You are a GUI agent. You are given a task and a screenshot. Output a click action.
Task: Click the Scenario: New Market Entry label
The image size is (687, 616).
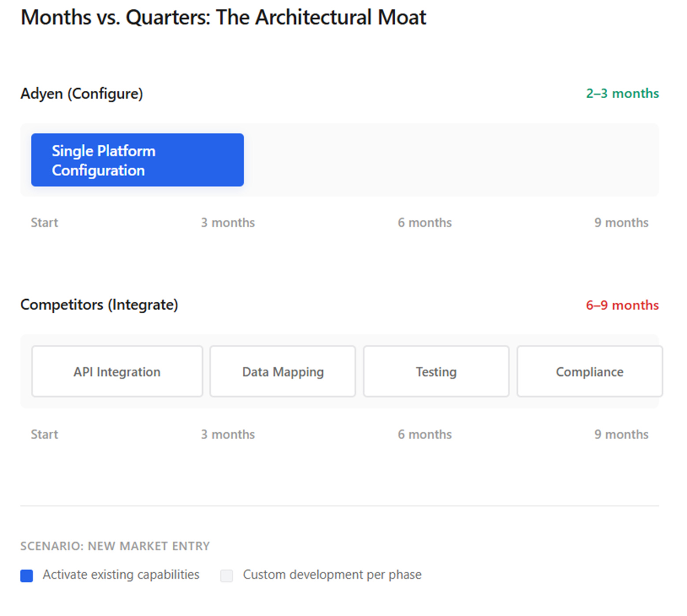coord(115,546)
